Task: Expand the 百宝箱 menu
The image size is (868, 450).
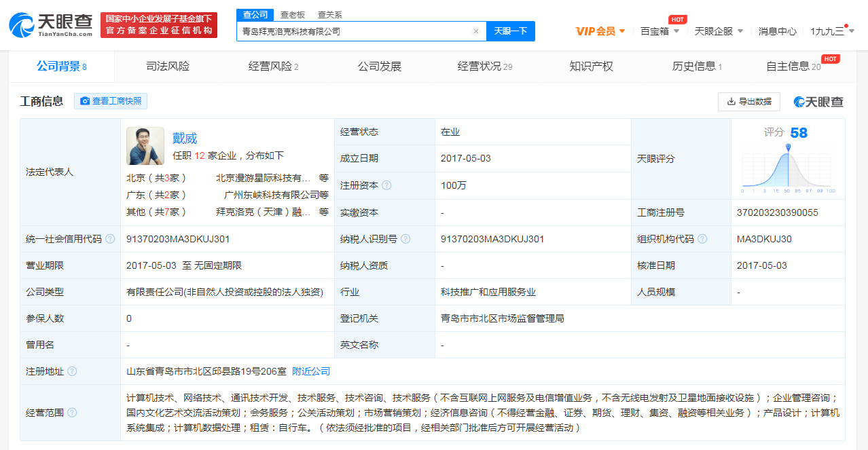Action: [659, 31]
